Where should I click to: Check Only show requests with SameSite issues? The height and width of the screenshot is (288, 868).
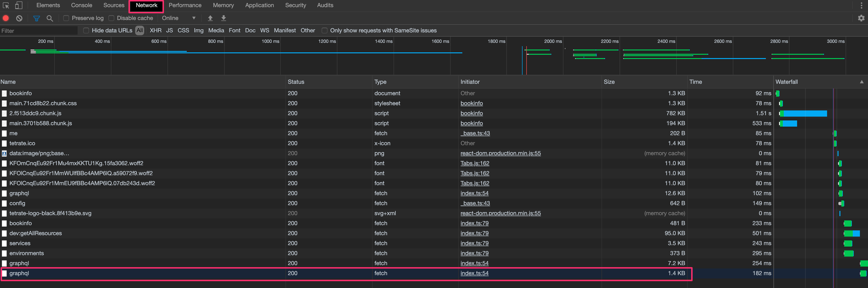[324, 31]
